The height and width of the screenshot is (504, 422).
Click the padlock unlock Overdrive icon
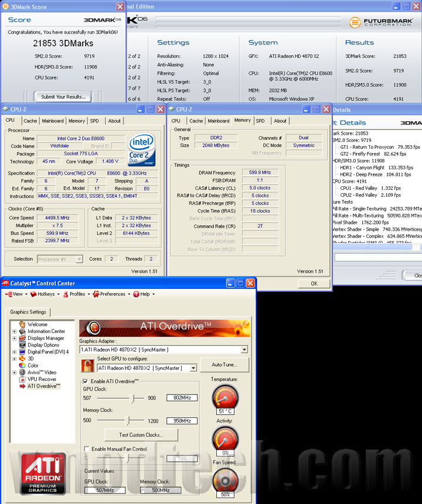tap(87, 366)
